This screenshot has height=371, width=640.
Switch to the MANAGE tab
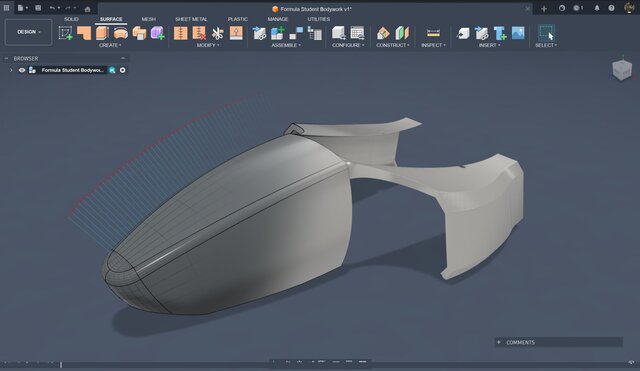(278, 19)
